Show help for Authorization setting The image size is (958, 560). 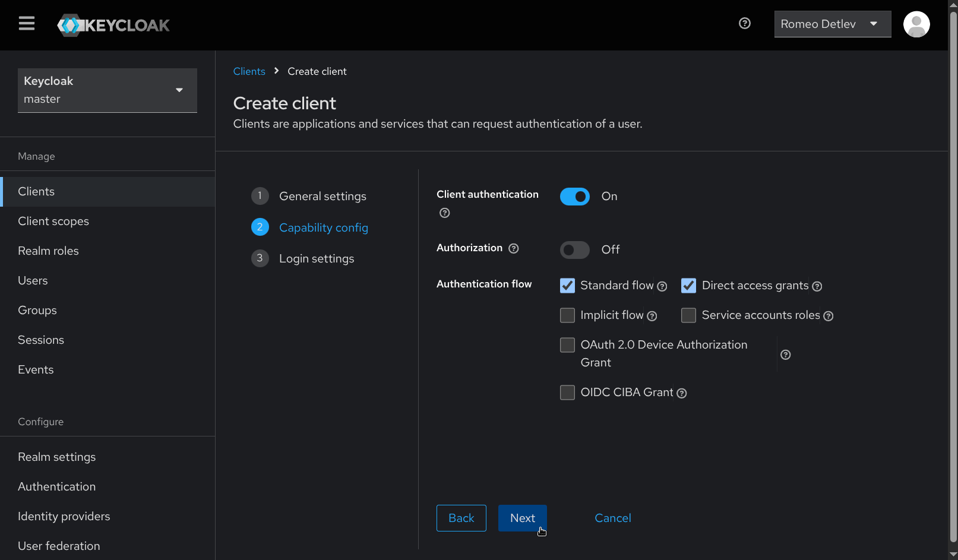pos(514,248)
